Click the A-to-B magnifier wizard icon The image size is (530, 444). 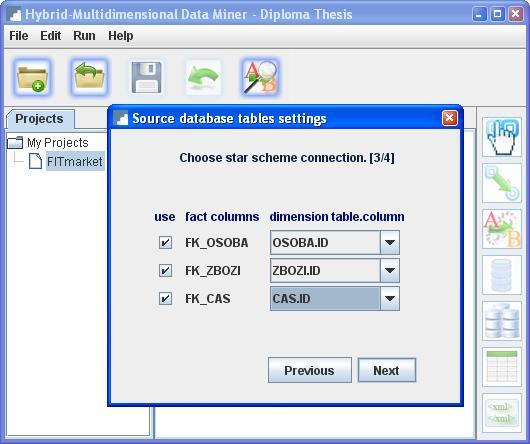click(x=261, y=77)
